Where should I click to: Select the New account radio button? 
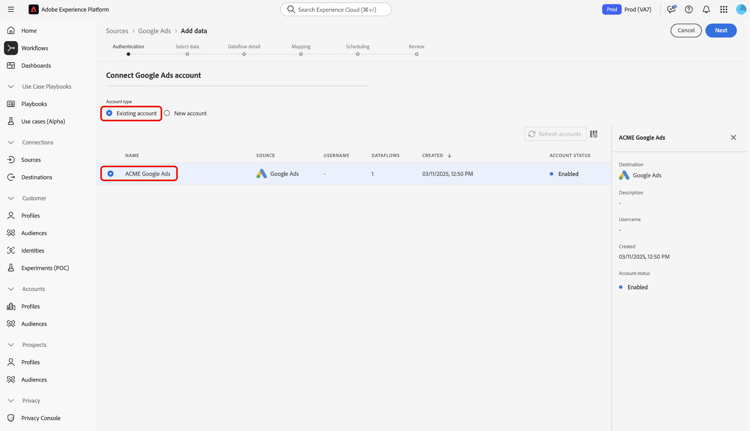pyautogui.click(x=167, y=113)
